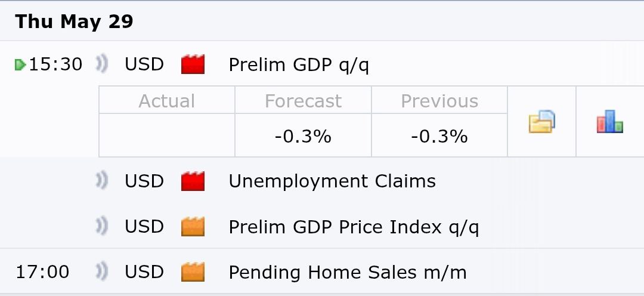Click the Forecast value -0.3% cell

click(x=303, y=135)
